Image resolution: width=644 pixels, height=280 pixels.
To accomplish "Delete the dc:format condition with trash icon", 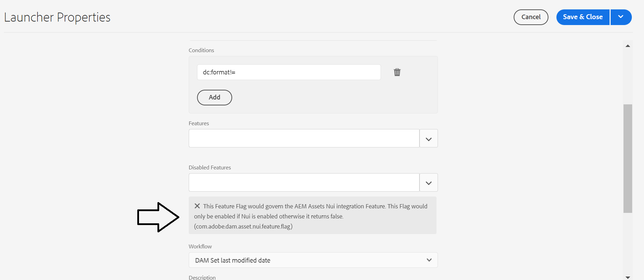I will tap(397, 72).
